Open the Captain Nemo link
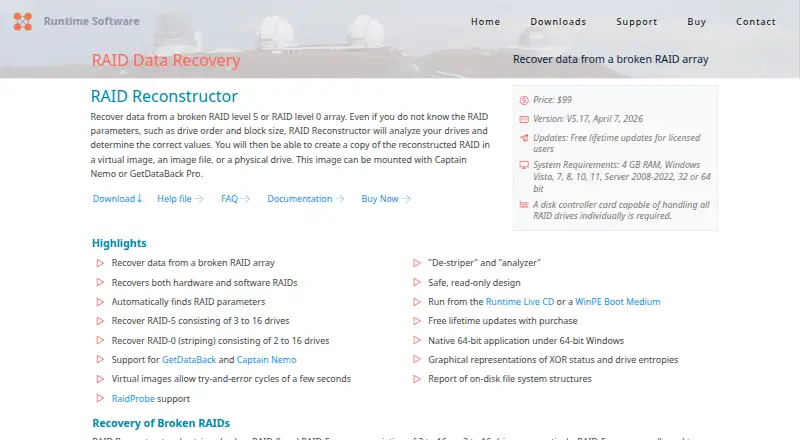 click(266, 360)
